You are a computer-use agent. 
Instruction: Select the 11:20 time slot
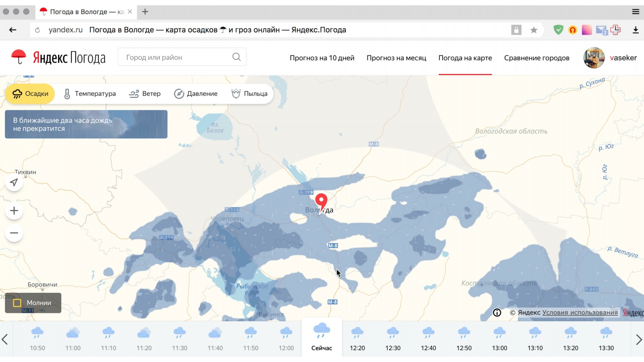144,339
